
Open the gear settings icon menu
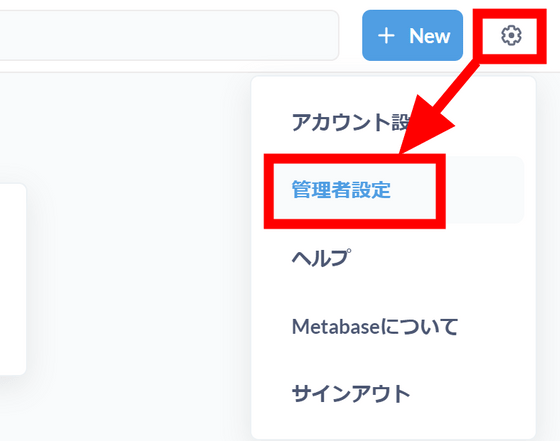pos(511,35)
